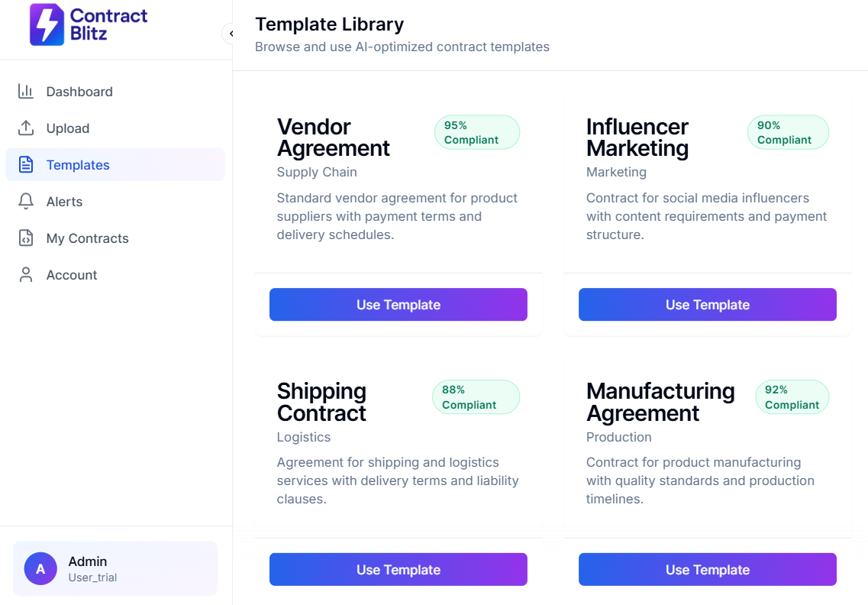
Task: Use the Shipping Contract template
Action: pos(398,570)
